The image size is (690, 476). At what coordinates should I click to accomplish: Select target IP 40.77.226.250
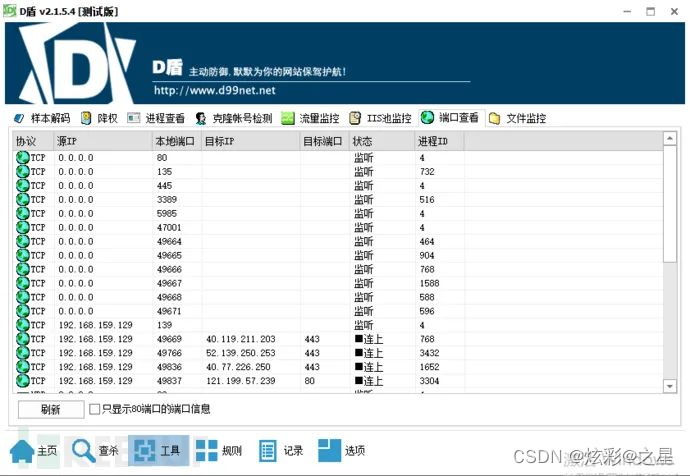tap(239, 367)
